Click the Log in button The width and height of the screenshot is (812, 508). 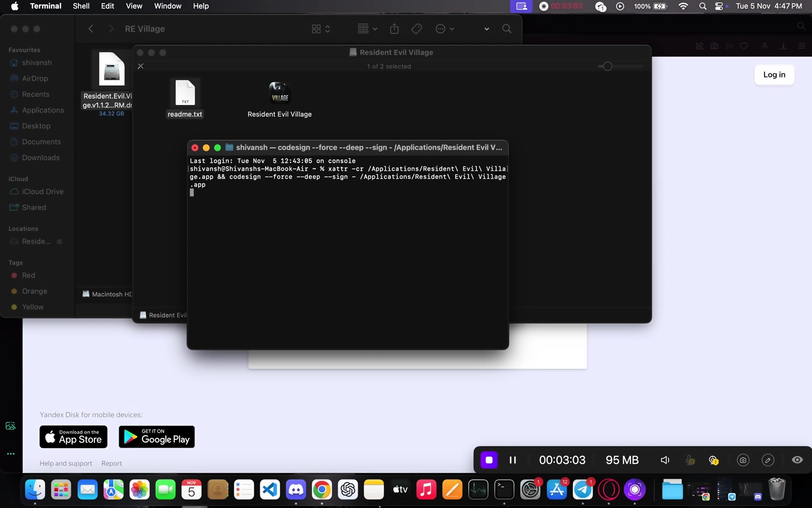774,75
